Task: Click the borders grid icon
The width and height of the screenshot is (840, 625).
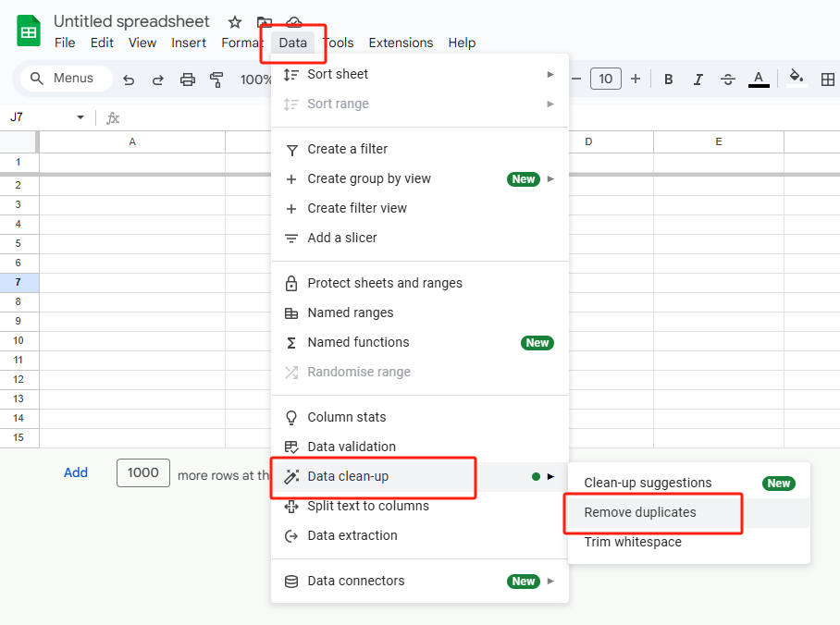Action: coord(828,80)
